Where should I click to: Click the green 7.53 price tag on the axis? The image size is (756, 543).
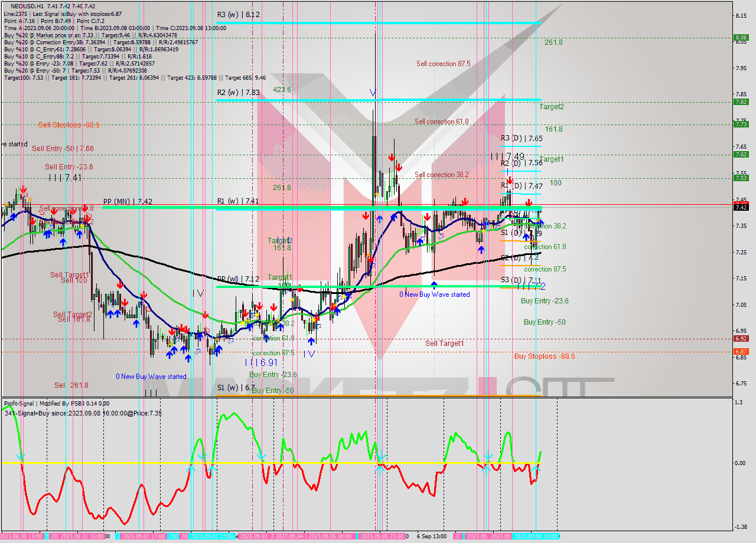pos(741,178)
